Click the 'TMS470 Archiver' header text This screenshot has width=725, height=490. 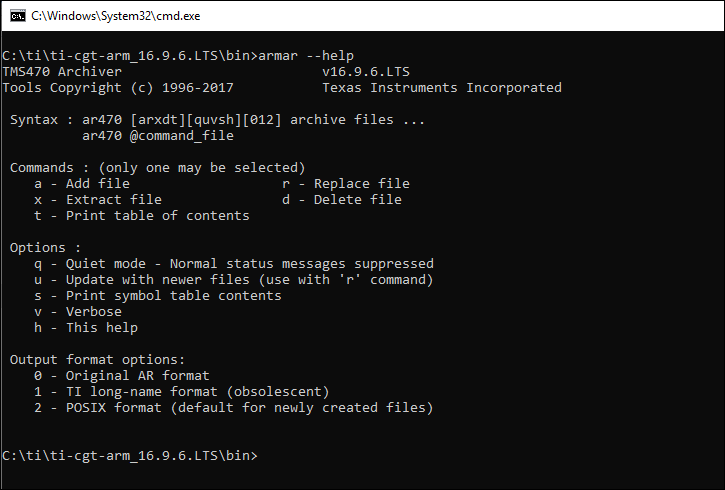tap(62, 71)
